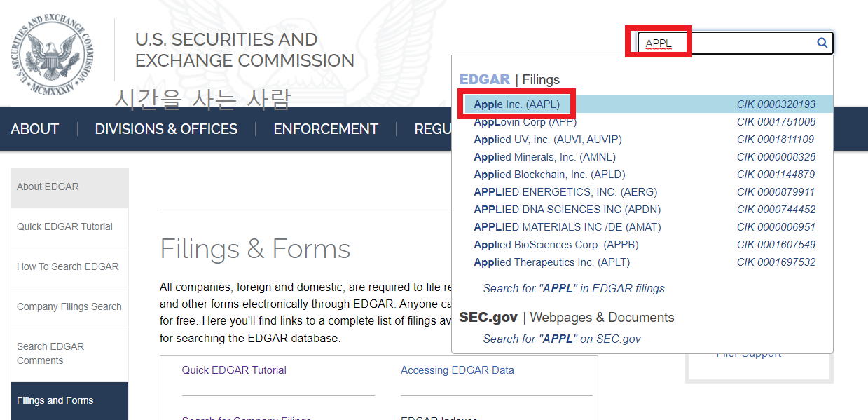Pick APPLIED ENERGETICS, INC. (AERG)
Viewport: 868px width, 420px height.
pyautogui.click(x=565, y=192)
